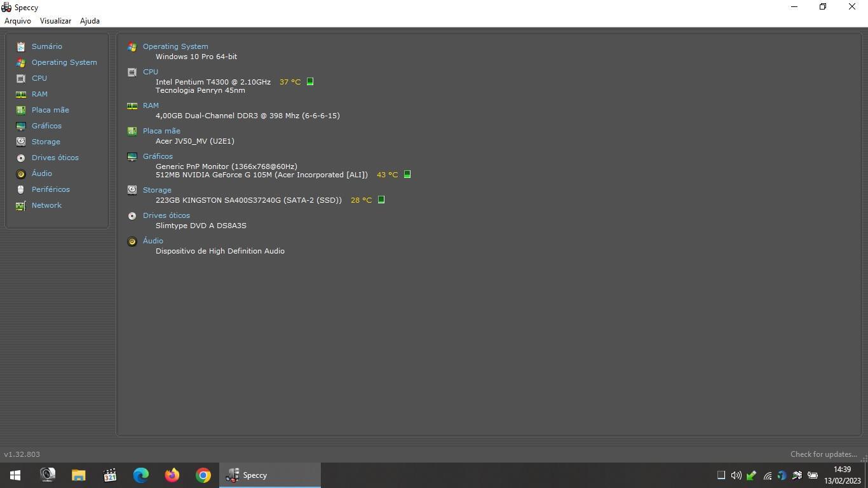868x488 pixels.
Task: Click the Storage heading in the summary
Action: [x=157, y=190]
